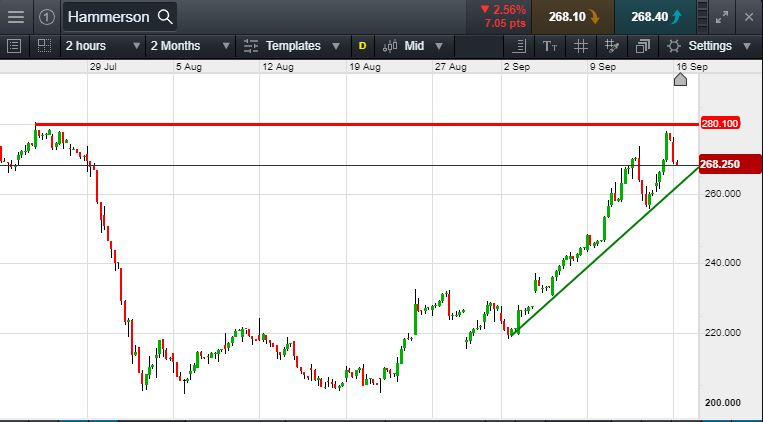Click the Templates sliders icon
This screenshot has width=763, height=422.
point(251,46)
